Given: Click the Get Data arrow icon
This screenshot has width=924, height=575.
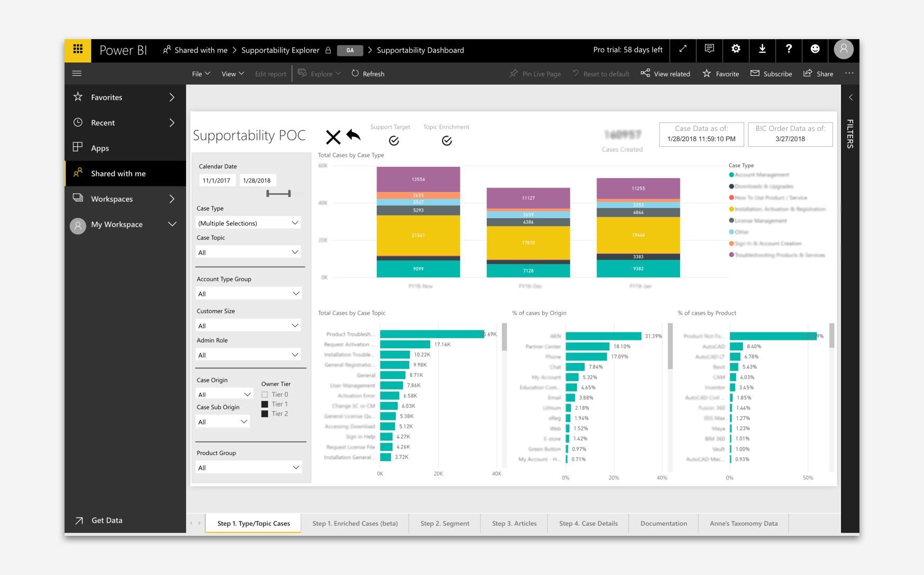Looking at the screenshot, I should coord(79,520).
